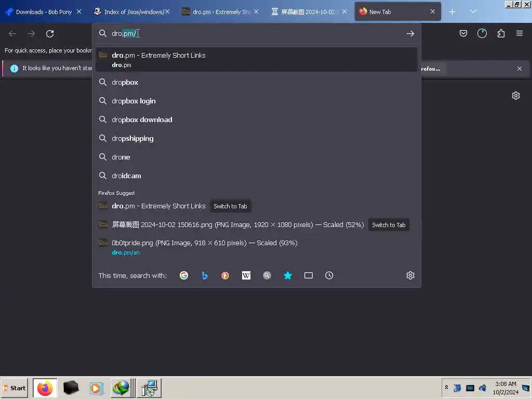Close the dro.pm tab
This screenshot has height=399, width=532.
tap(256, 11)
